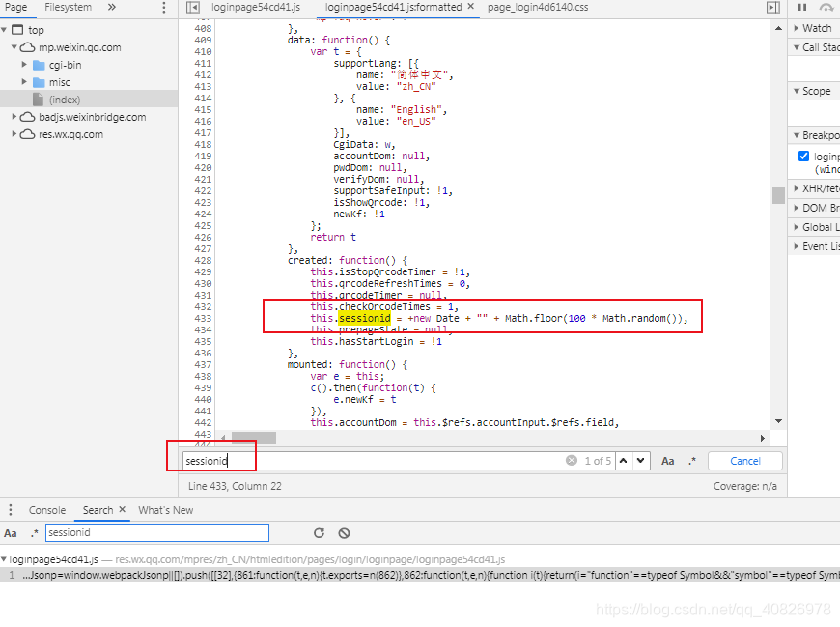
Task: Open the loginpage54cd41.js tab
Action: (256, 7)
